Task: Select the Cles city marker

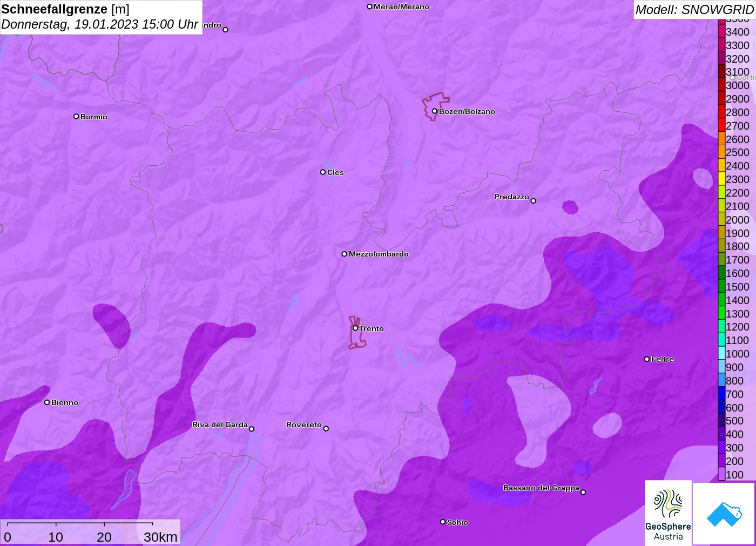Action: 323,172
